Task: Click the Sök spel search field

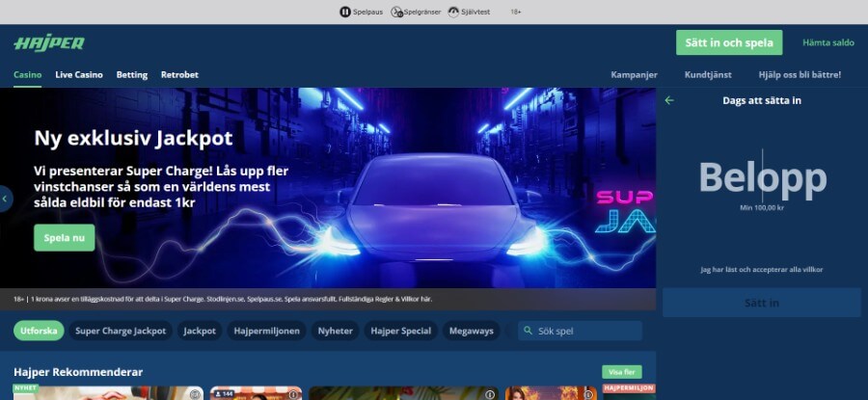Action: click(581, 331)
